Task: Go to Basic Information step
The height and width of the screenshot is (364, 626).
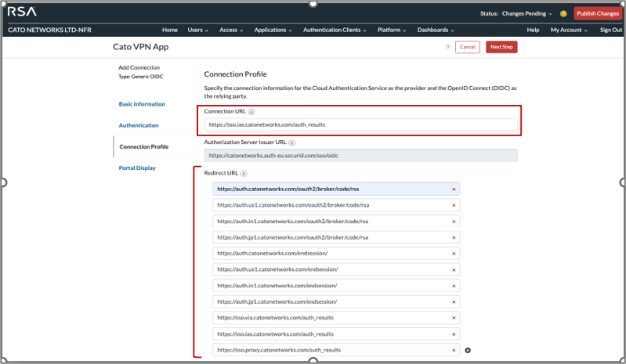Action: click(142, 104)
